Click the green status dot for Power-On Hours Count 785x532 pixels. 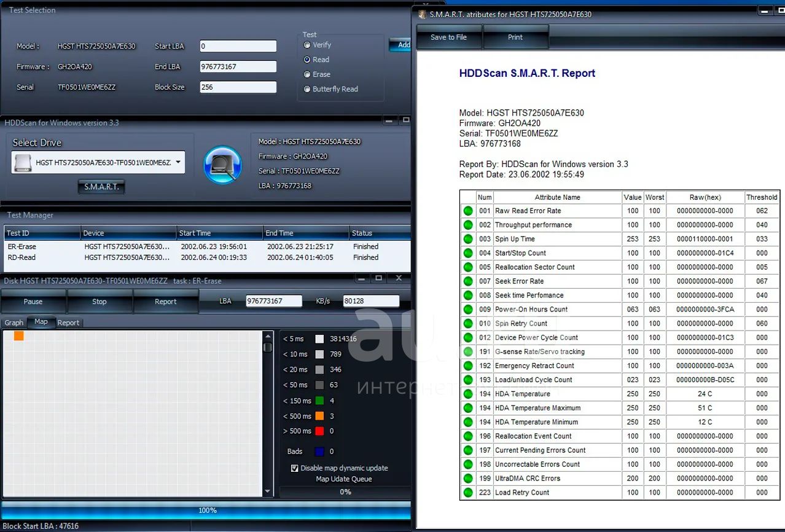(468, 310)
